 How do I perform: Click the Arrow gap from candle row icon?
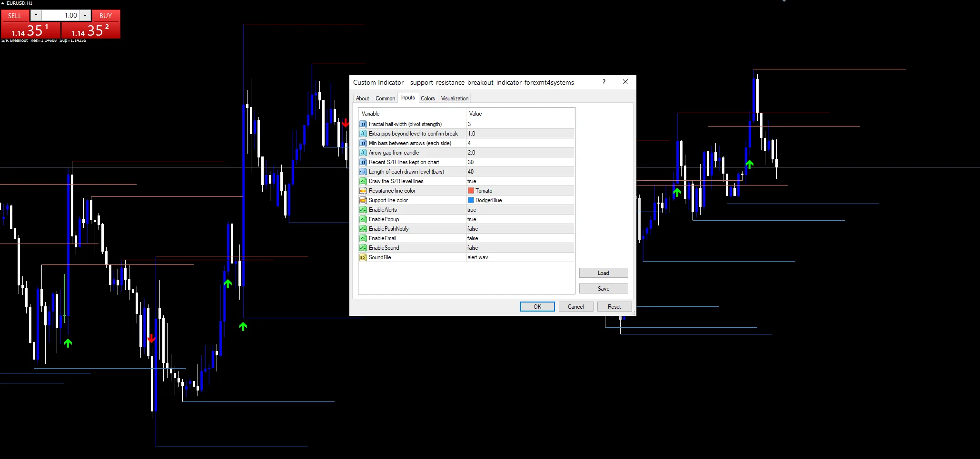click(363, 153)
